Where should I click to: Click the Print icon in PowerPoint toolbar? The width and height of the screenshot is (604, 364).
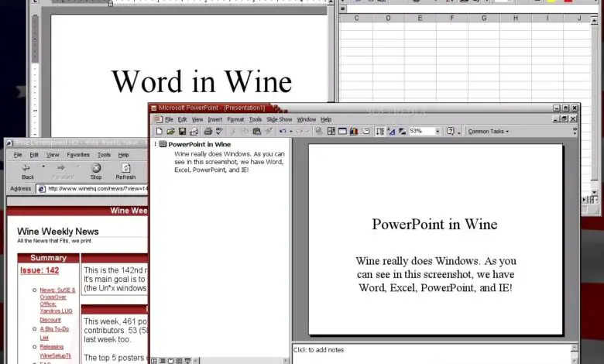(x=208, y=132)
